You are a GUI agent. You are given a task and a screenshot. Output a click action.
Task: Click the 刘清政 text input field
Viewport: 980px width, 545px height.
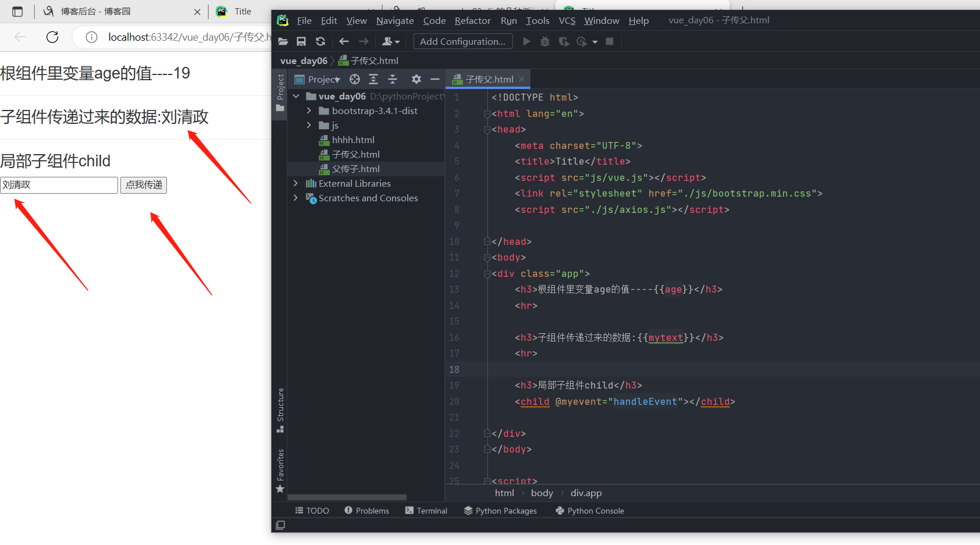[x=59, y=185]
